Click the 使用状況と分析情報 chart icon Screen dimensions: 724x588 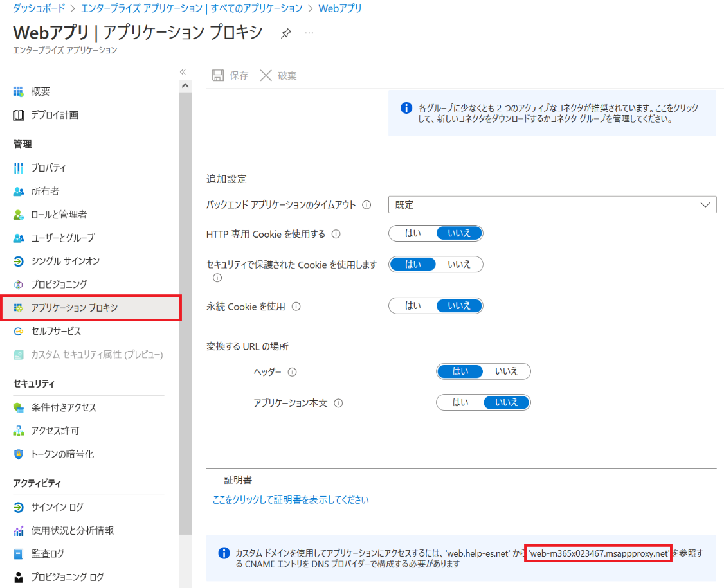(x=19, y=531)
